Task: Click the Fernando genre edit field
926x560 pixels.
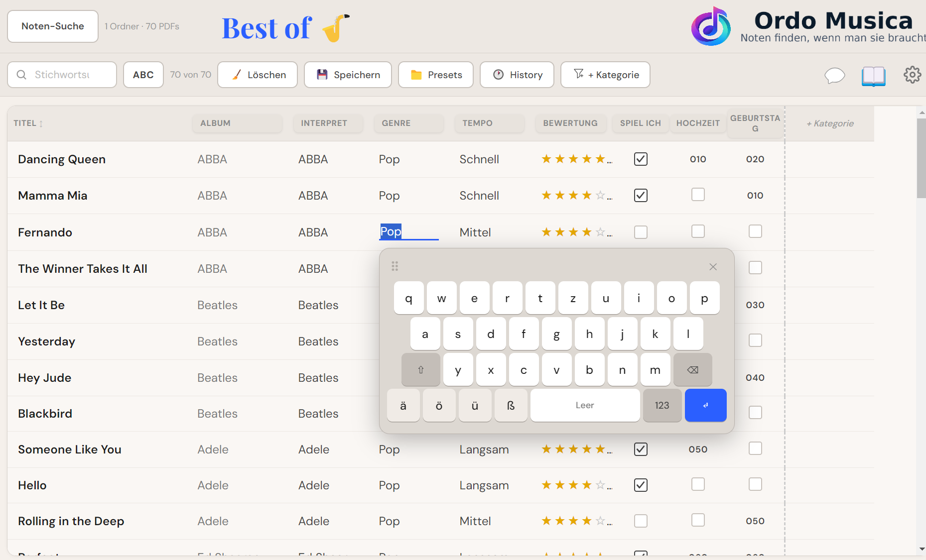Action: (x=409, y=232)
